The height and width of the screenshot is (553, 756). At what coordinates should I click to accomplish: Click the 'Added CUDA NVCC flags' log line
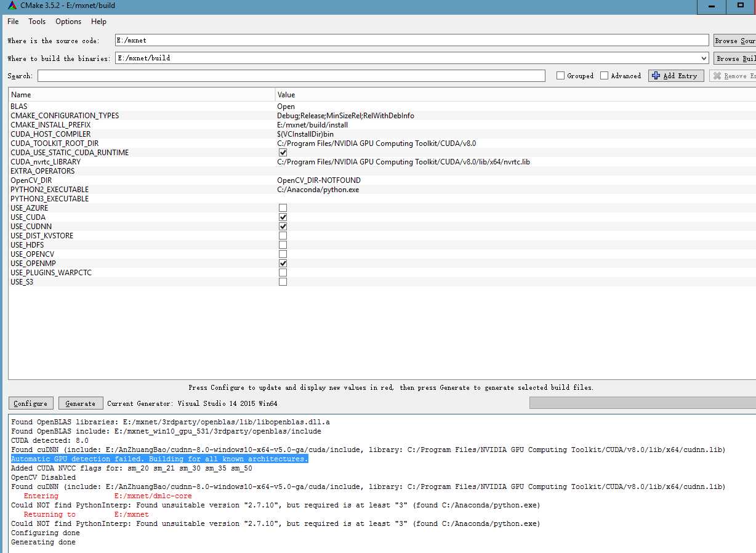coord(132,469)
